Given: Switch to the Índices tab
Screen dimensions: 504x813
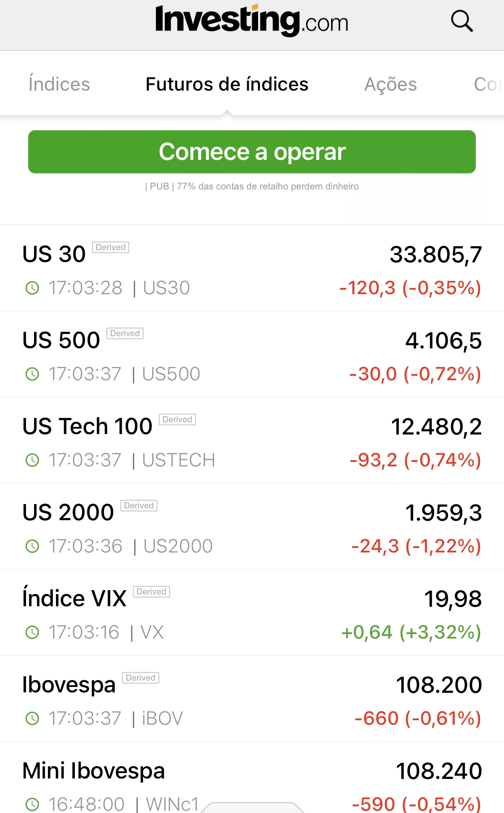Looking at the screenshot, I should tap(59, 84).
